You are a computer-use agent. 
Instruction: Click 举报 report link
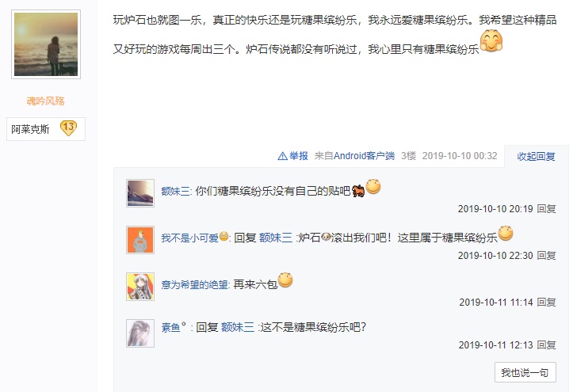pos(299,156)
